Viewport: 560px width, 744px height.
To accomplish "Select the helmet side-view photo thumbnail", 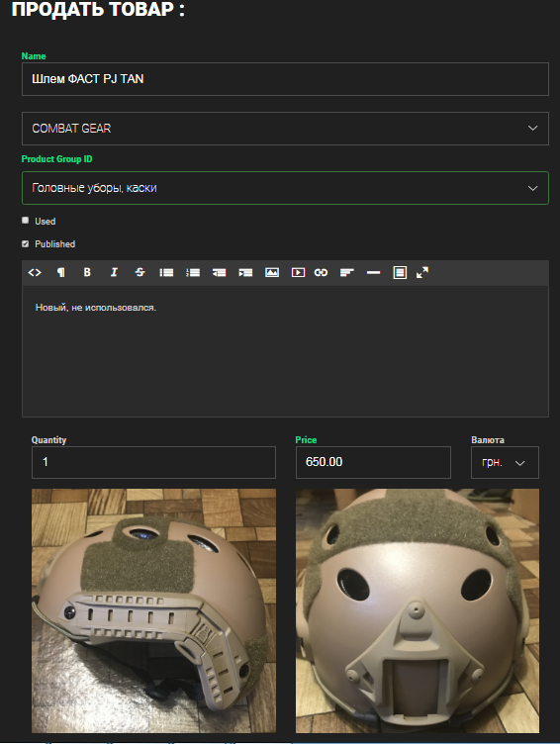I will click(153, 610).
